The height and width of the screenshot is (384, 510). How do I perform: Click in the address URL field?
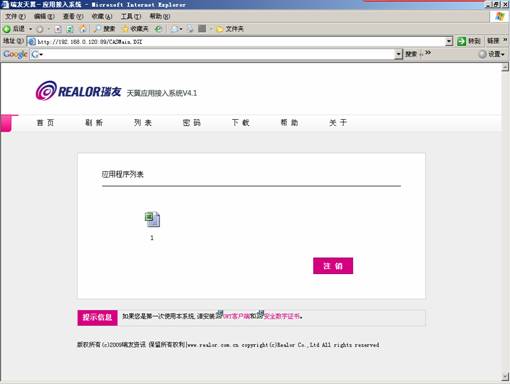pyautogui.click(x=241, y=42)
